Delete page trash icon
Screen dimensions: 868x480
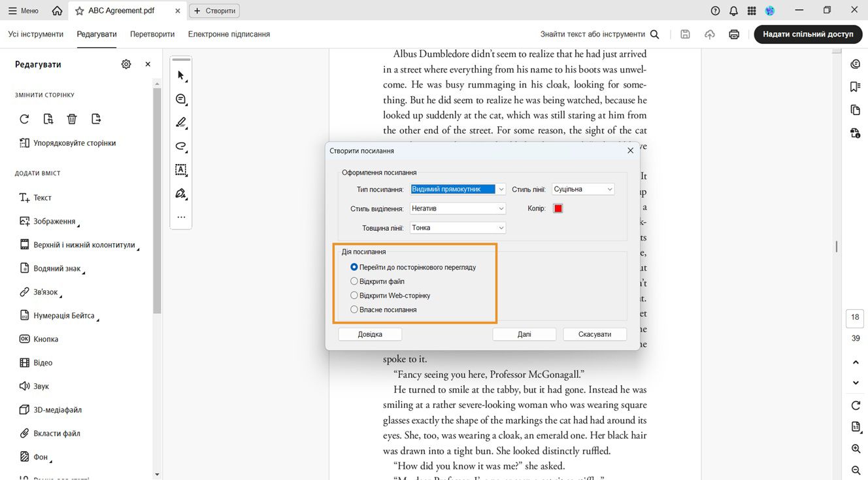[x=72, y=119]
